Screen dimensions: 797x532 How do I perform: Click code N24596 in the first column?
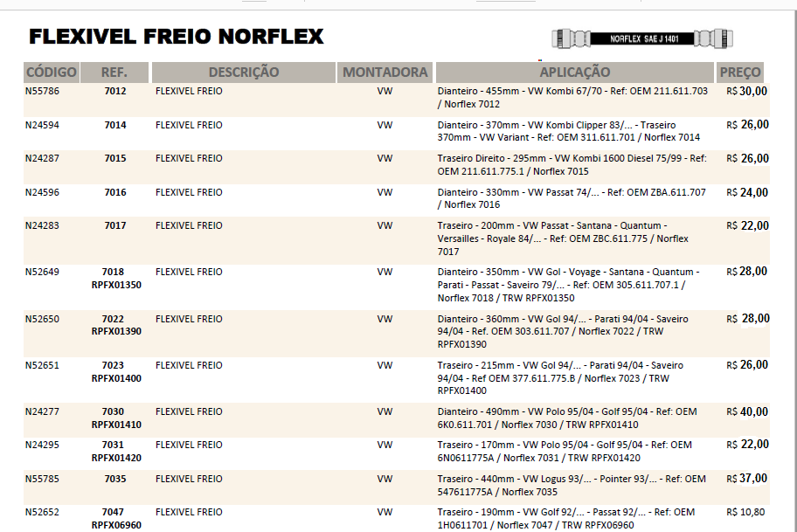click(x=42, y=192)
